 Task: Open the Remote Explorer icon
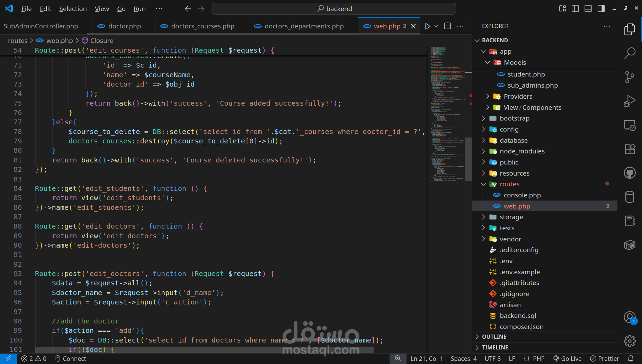pyautogui.click(x=630, y=125)
